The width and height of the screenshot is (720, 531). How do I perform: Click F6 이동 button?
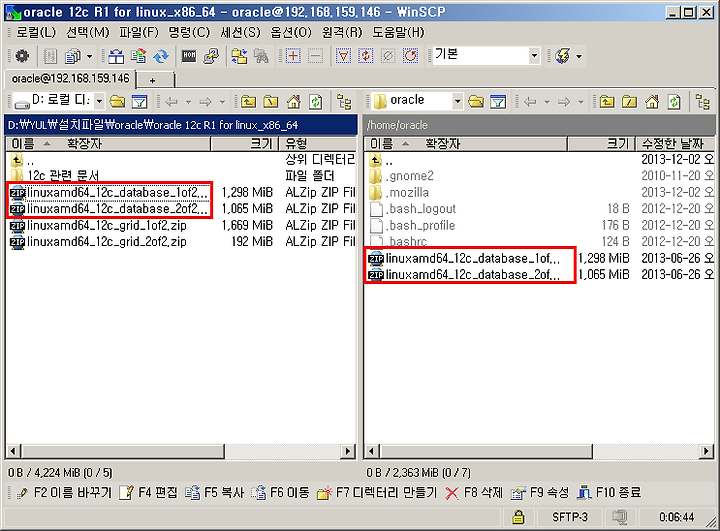pyautogui.click(x=281, y=492)
